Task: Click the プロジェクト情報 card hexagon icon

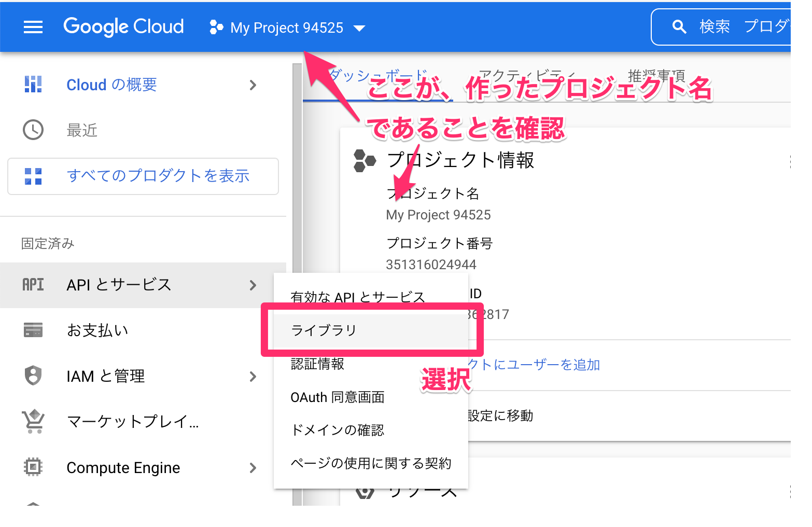Action: [x=365, y=160]
